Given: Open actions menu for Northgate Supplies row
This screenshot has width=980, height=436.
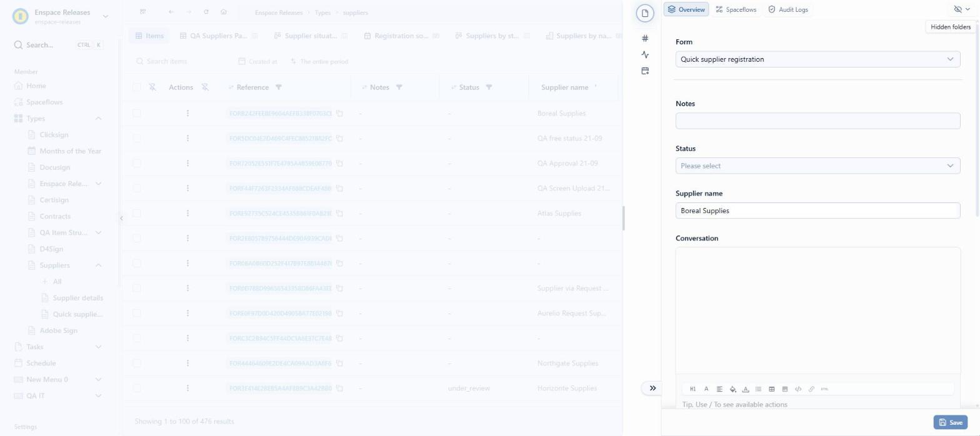Looking at the screenshot, I should click(x=187, y=363).
